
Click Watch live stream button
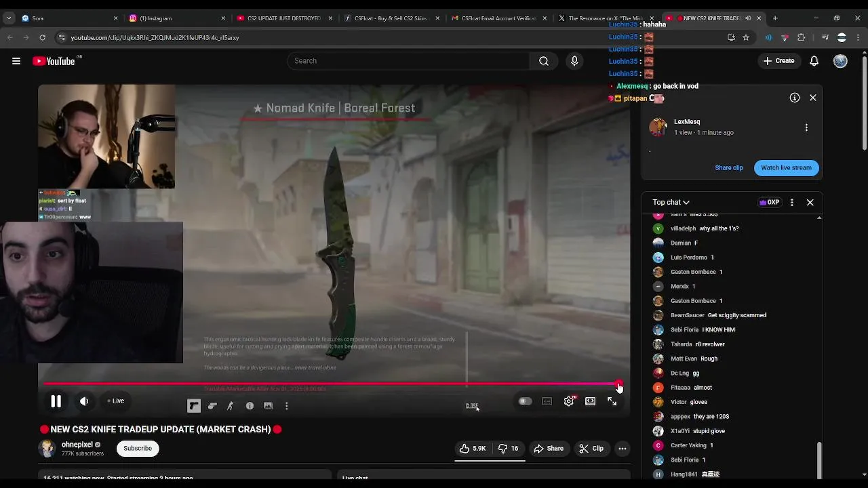tap(786, 167)
